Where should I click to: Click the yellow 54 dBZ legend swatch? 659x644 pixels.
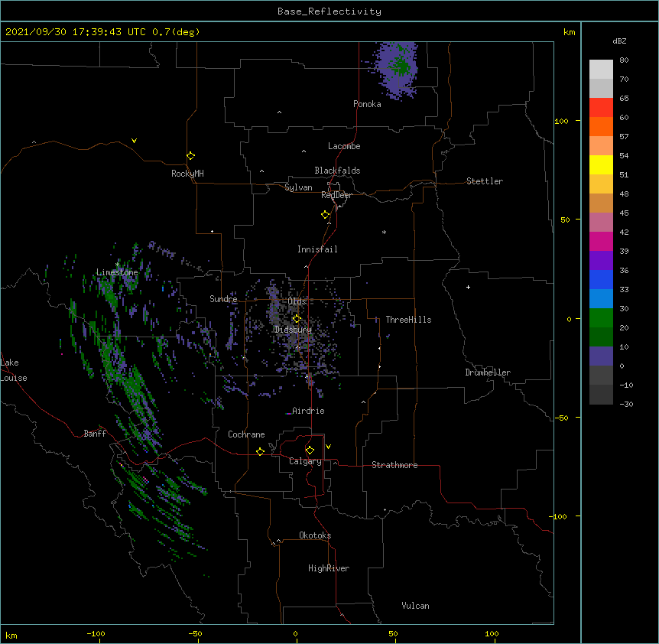click(601, 164)
